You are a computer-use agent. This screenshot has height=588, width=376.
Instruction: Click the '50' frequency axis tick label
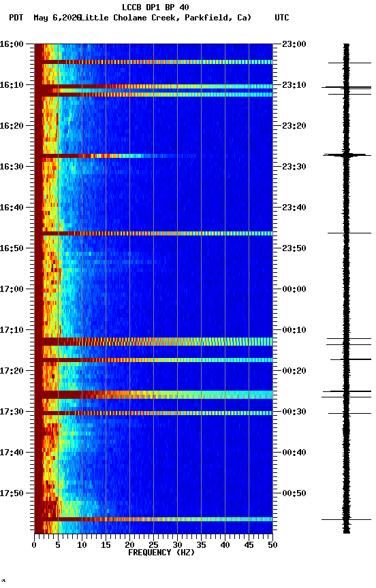(273, 545)
